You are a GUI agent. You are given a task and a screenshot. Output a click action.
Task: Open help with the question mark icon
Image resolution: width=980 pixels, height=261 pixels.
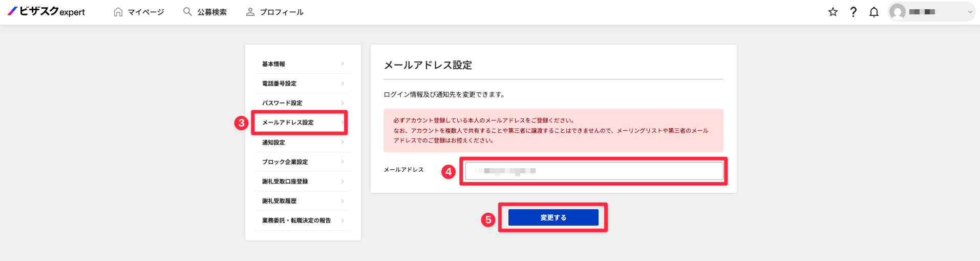pos(853,12)
